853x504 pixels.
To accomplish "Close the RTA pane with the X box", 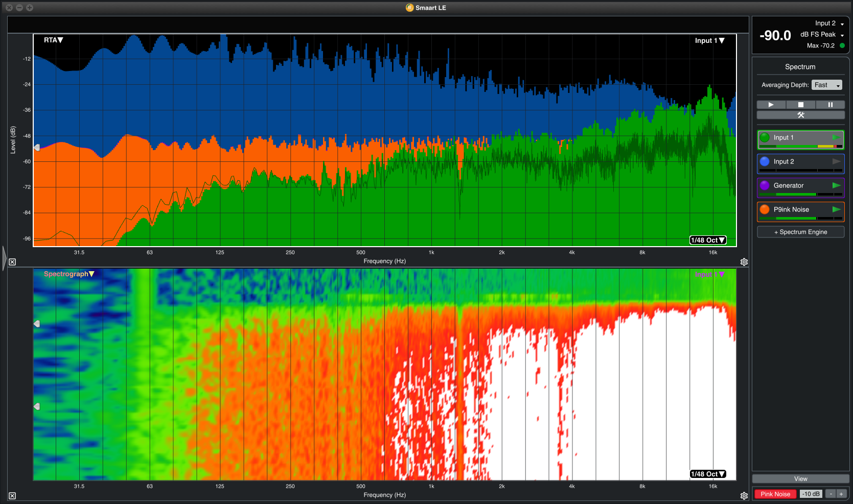I will click(x=12, y=262).
